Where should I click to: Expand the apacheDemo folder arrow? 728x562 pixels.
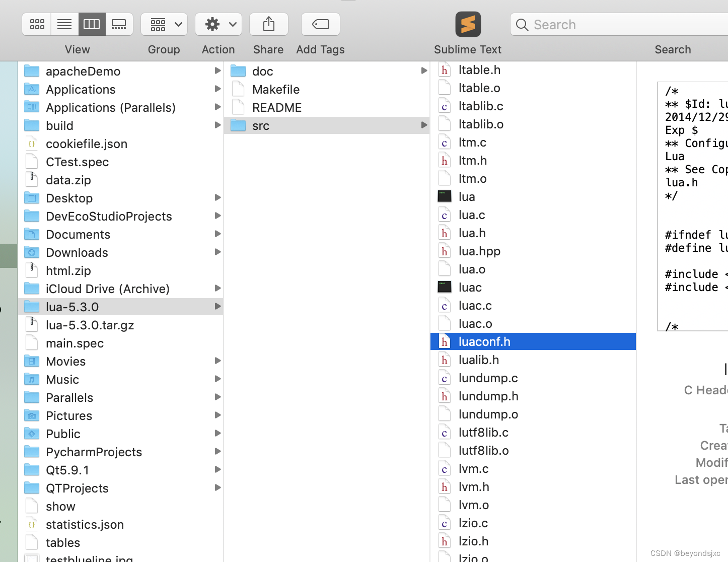[x=218, y=71]
